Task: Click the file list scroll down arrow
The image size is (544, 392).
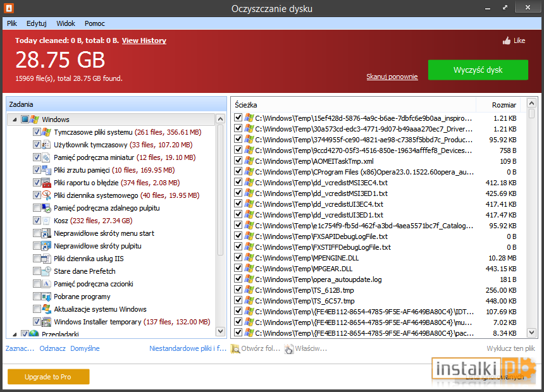Action: click(531, 333)
